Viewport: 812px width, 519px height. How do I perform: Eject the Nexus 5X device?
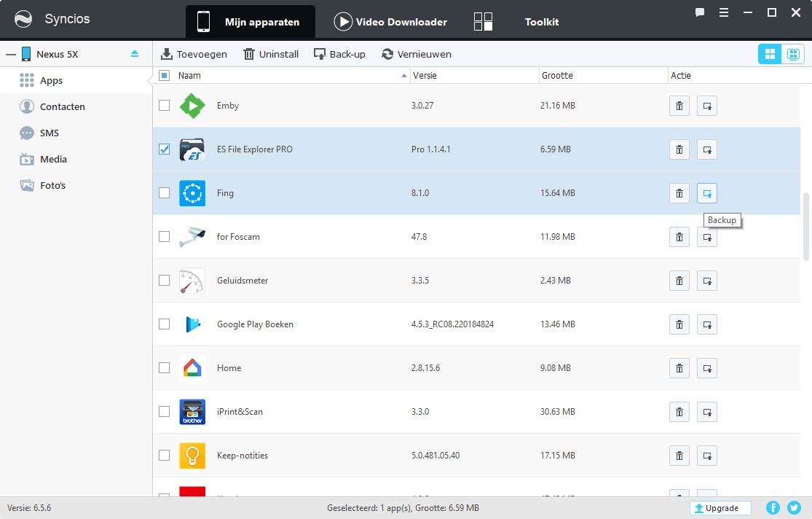(135, 53)
